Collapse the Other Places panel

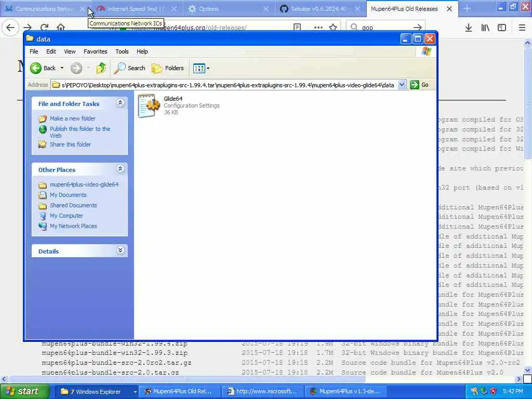click(120, 169)
